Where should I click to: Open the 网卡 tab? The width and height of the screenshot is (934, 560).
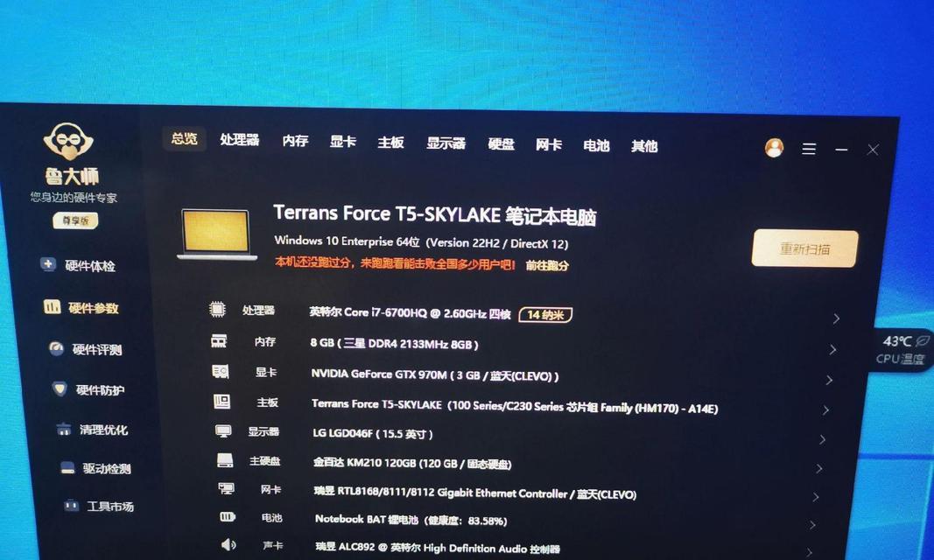click(549, 144)
